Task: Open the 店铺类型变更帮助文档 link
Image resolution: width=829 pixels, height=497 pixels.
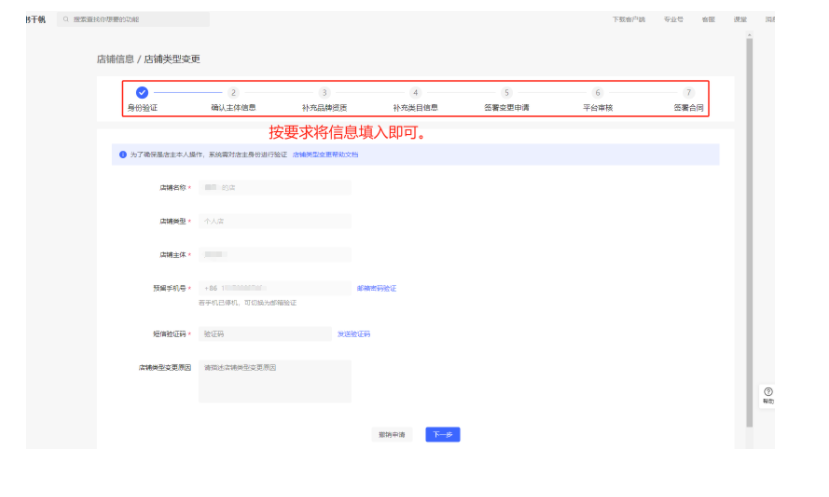Action: [x=325, y=155]
